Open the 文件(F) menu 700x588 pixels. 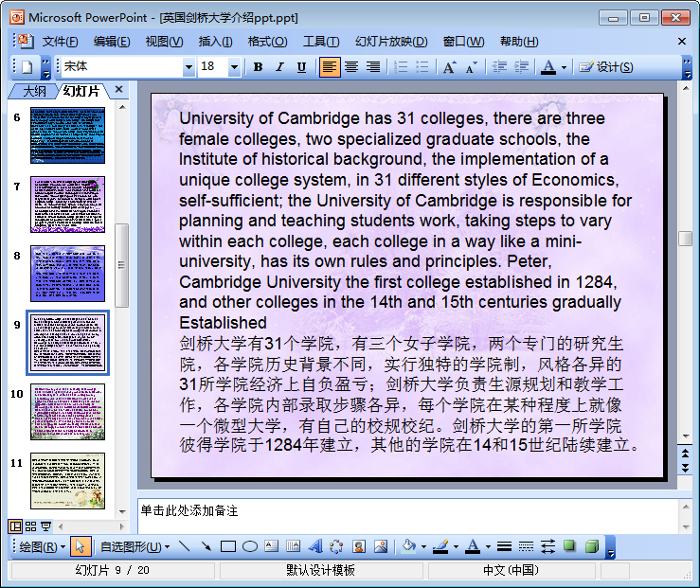click(60, 42)
